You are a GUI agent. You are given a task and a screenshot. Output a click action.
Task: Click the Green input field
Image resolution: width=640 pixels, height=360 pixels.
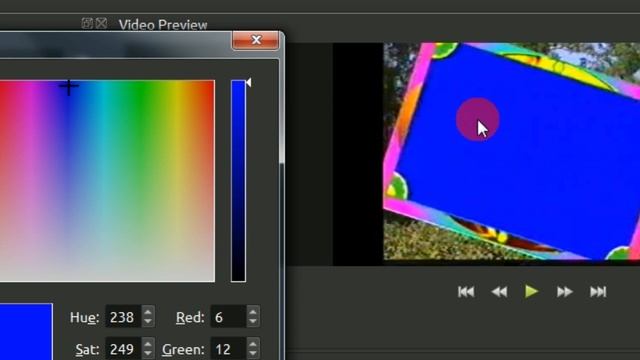229,349
